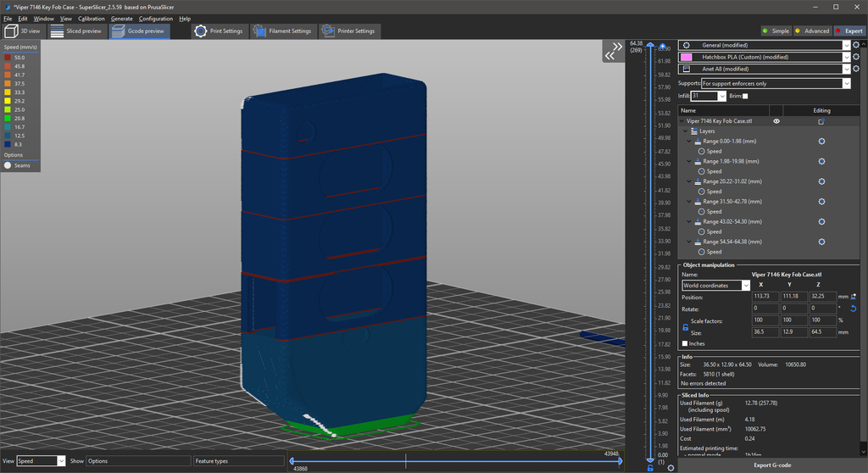The height and width of the screenshot is (473, 868).
Task: Click the X position input field
Action: (x=765, y=297)
